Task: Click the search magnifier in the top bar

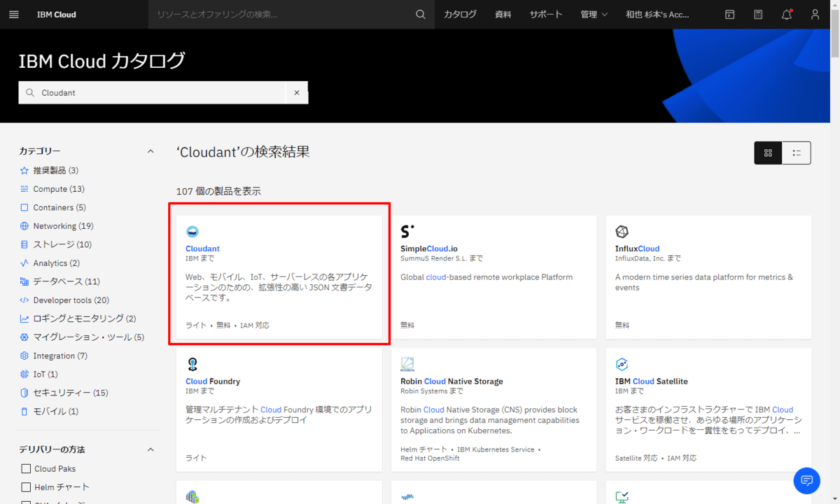Action: pos(420,14)
